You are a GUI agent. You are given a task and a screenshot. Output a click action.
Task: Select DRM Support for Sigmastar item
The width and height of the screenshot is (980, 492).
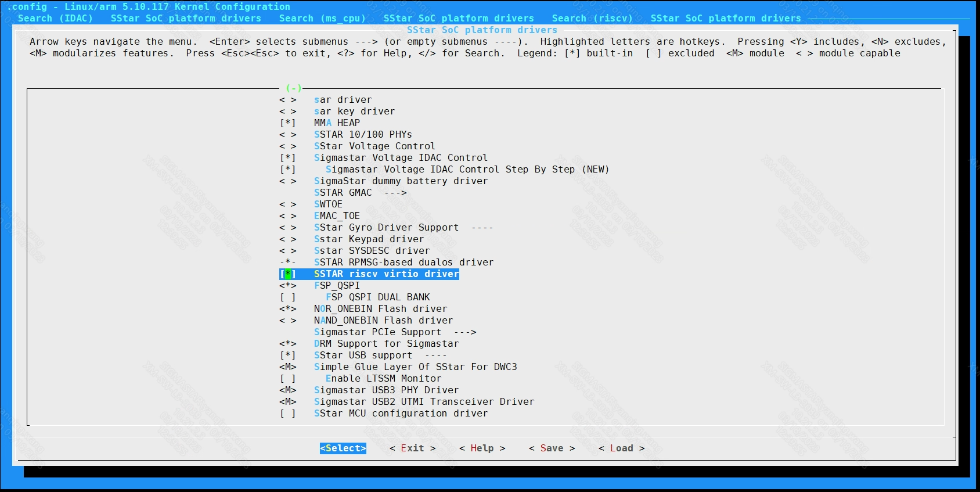pyautogui.click(x=386, y=344)
